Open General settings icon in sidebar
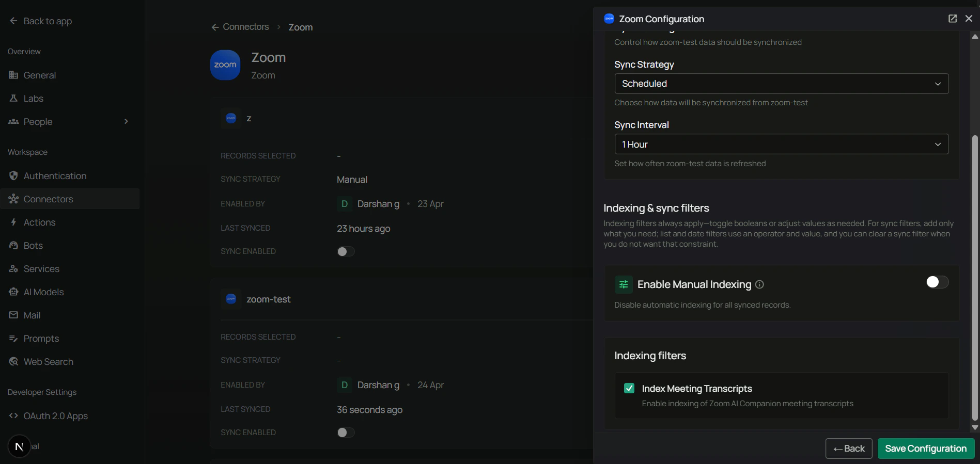 click(13, 75)
